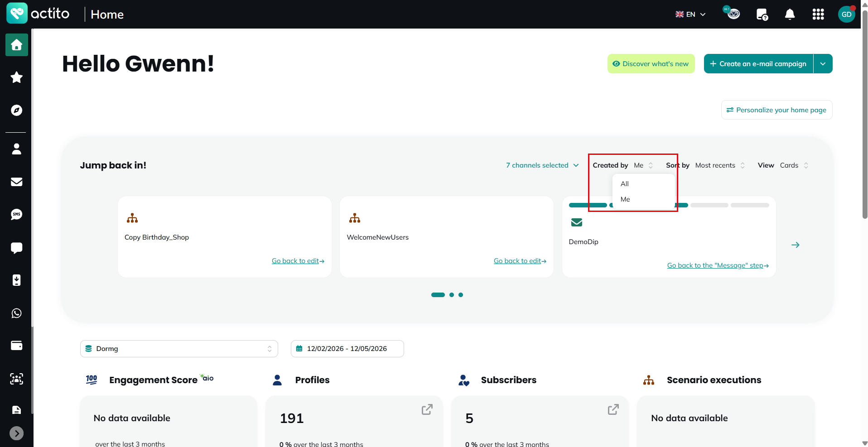Click the actito logo
The width and height of the screenshot is (868, 447).
click(x=38, y=14)
